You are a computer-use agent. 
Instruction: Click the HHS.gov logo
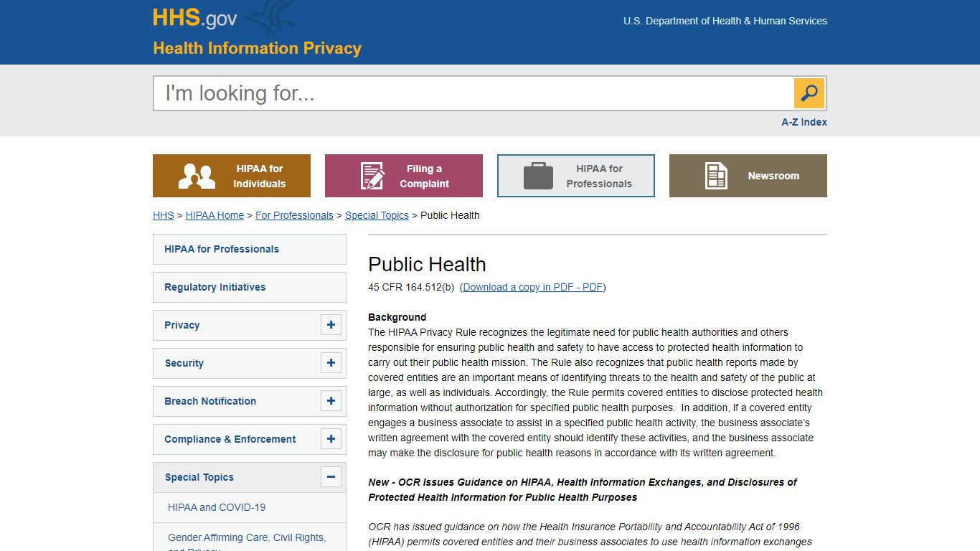194,18
